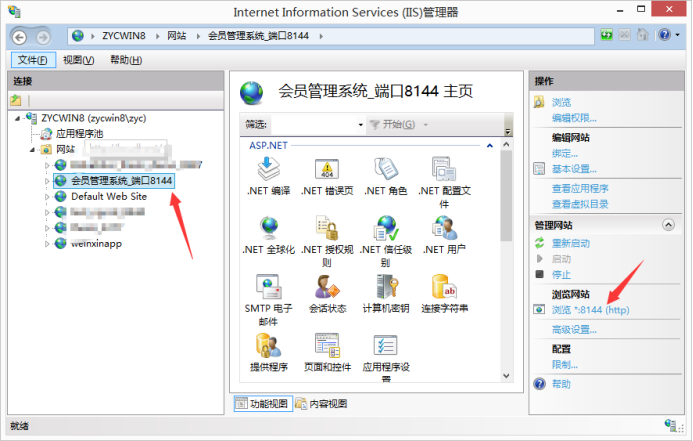Click the 浏览 *:8144 (http) link
Viewport: 693px width, 441px height.
[x=590, y=310]
